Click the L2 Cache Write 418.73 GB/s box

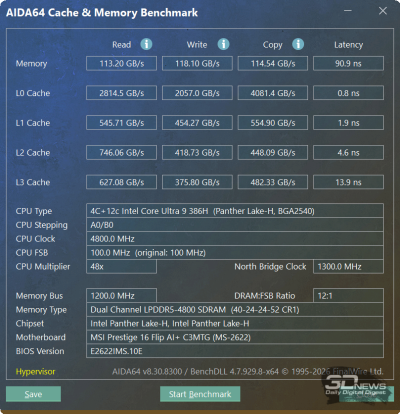(197, 152)
